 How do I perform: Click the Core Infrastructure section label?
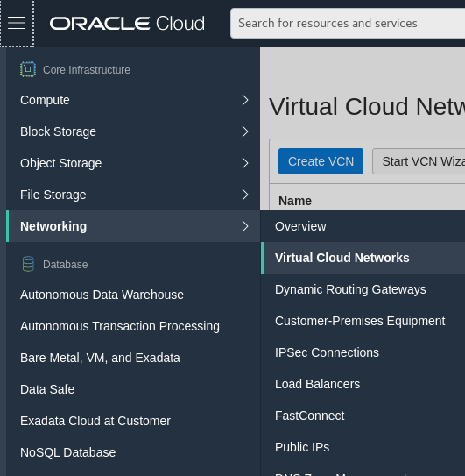pyautogui.click(x=87, y=70)
